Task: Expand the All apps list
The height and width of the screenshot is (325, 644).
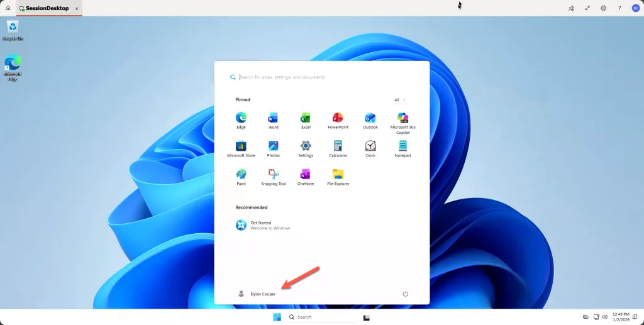Action: 400,100
